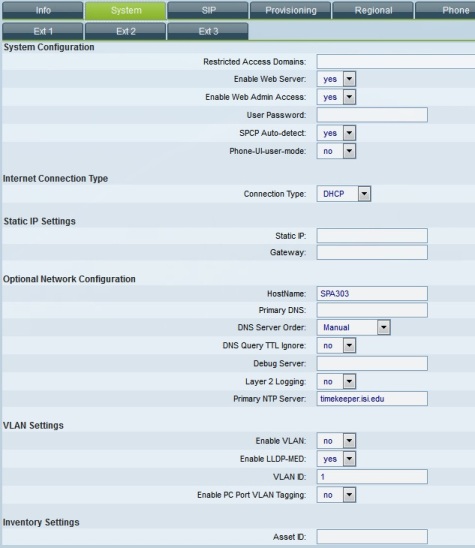This screenshot has width=475, height=548.
Task: Open the Provisioning tab
Action: [290, 10]
